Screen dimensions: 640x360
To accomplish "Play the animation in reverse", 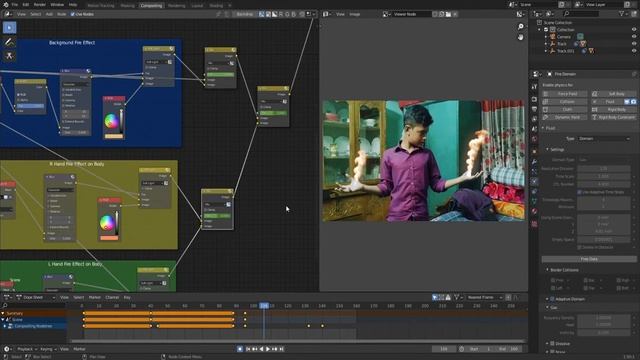I will (261, 349).
